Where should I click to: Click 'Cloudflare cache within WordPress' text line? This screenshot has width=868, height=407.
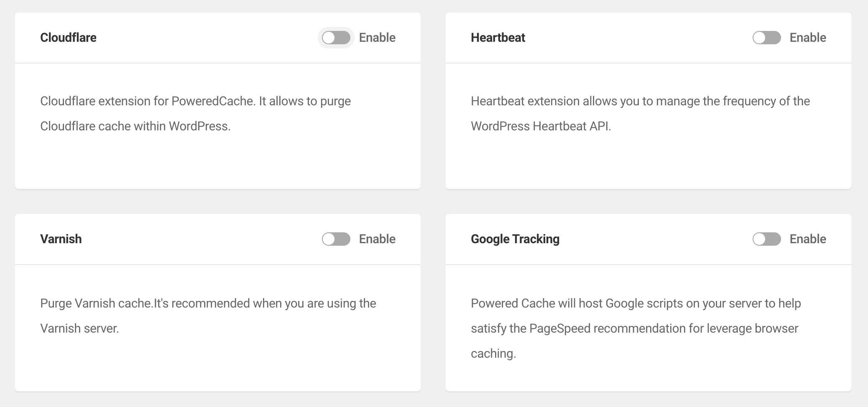pos(135,126)
